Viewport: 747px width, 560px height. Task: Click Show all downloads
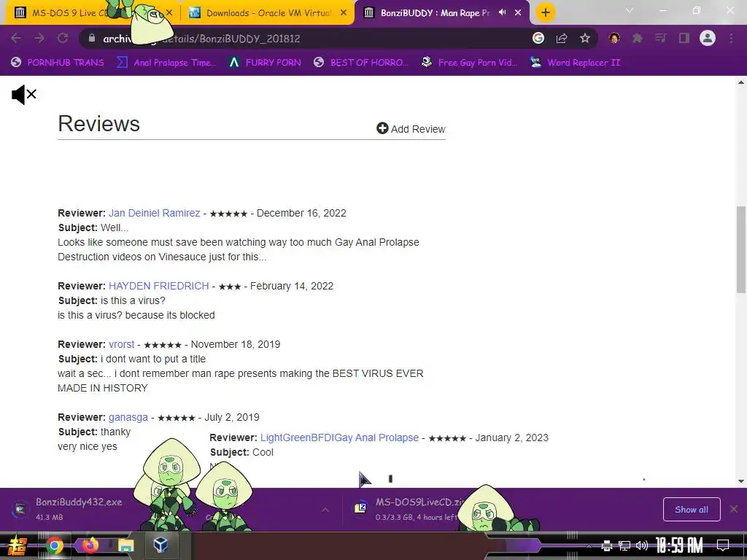point(692,510)
